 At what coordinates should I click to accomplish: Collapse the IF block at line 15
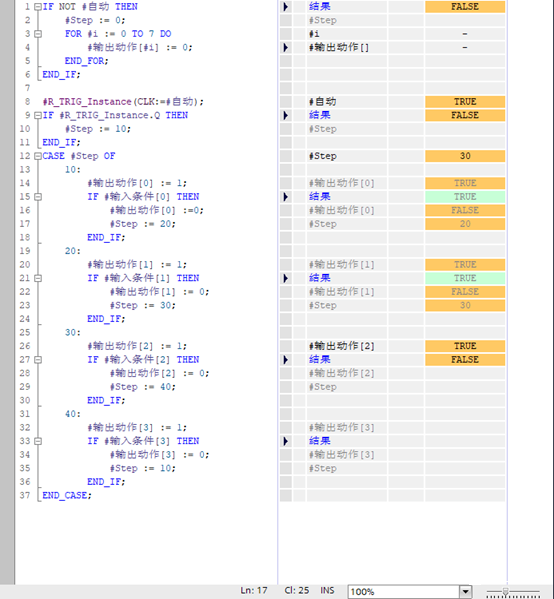[38, 197]
